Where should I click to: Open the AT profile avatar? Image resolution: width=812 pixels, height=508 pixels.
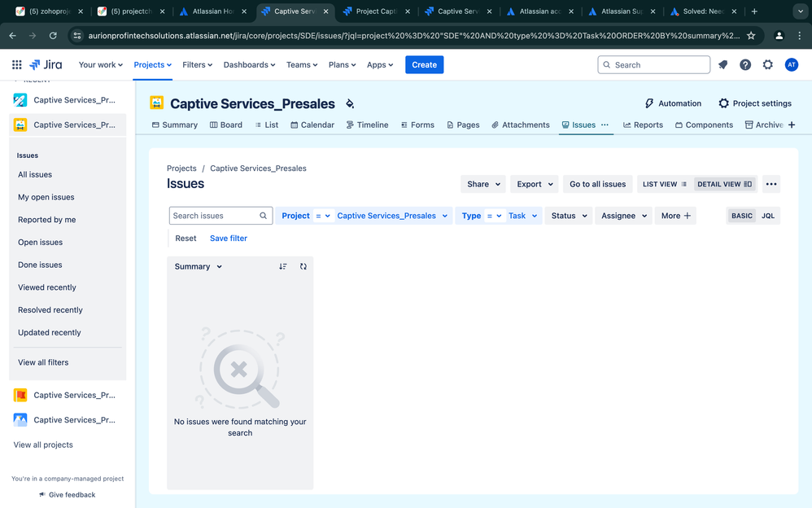[x=792, y=65]
